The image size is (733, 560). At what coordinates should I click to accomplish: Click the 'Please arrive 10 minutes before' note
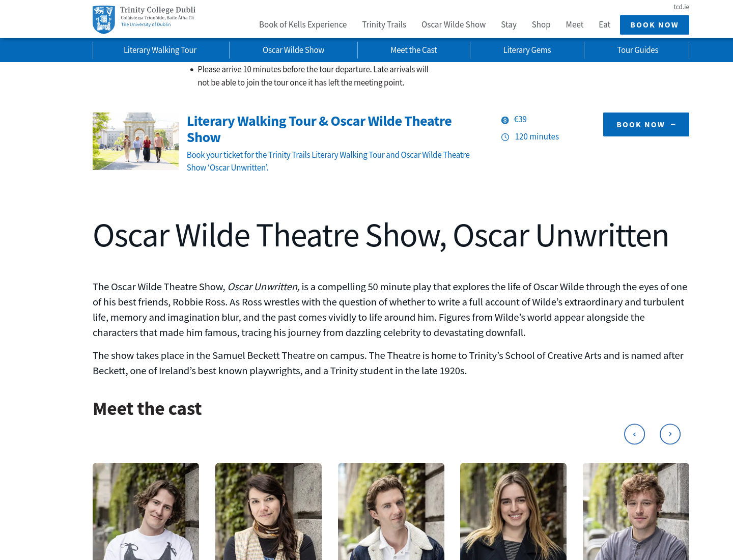pyautogui.click(x=313, y=76)
